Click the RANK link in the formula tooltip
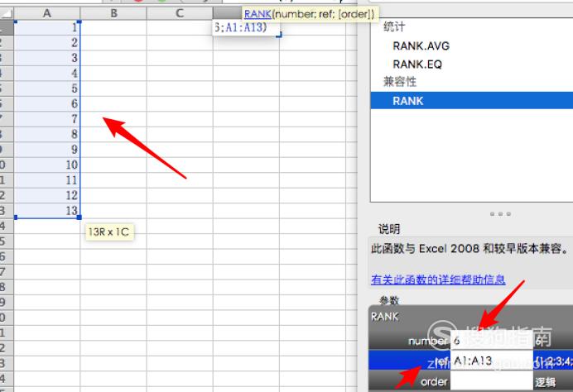 click(x=258, y=14)
